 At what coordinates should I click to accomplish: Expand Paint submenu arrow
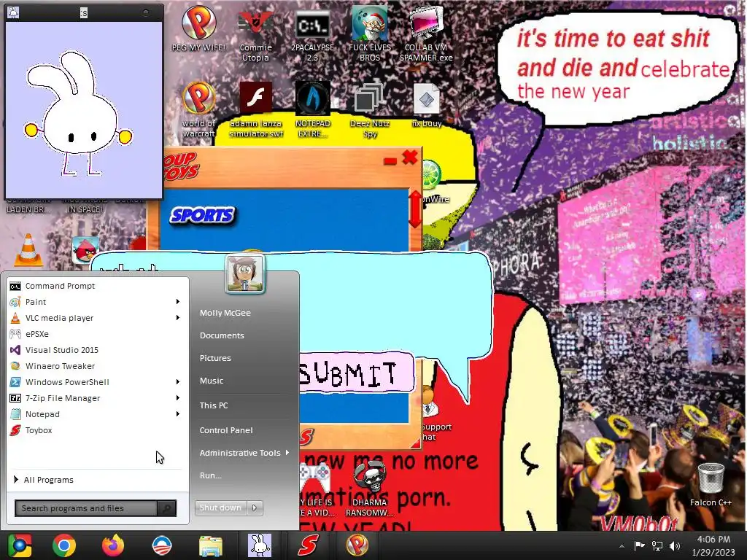coord(178,302)
